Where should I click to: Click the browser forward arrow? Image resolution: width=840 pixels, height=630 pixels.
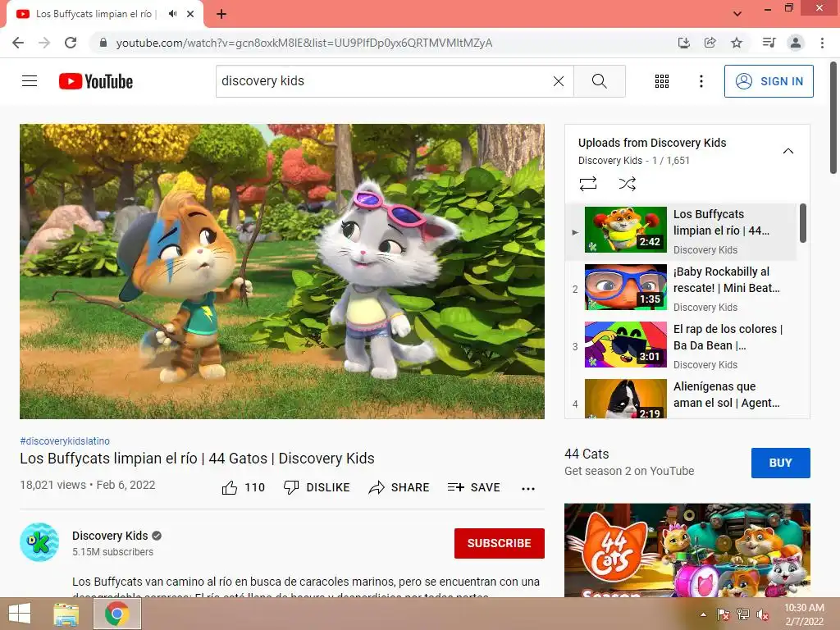(x=44, y=43)
